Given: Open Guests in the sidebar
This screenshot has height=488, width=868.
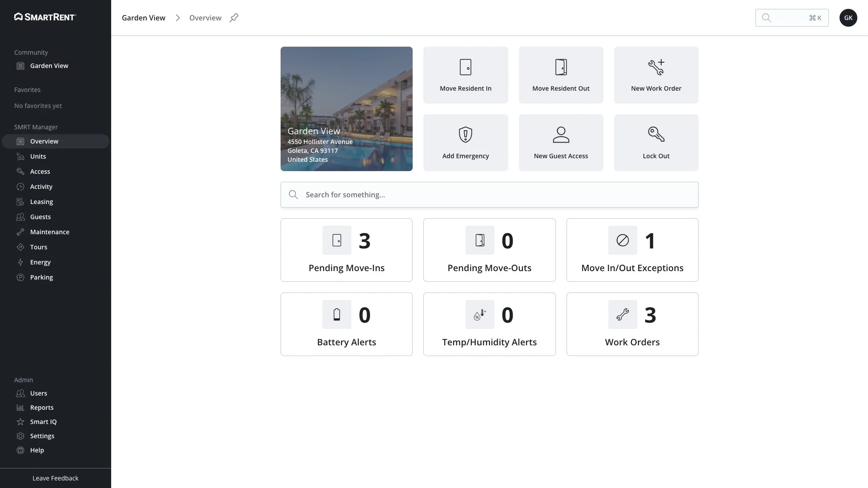Looking at the screenshot, I should tap(56, 217).
